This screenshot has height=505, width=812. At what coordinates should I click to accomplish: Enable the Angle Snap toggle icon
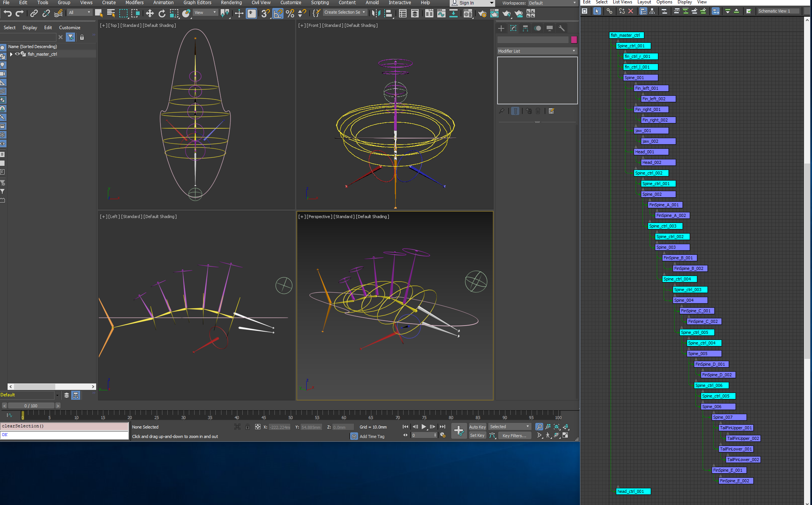point(277,13)
